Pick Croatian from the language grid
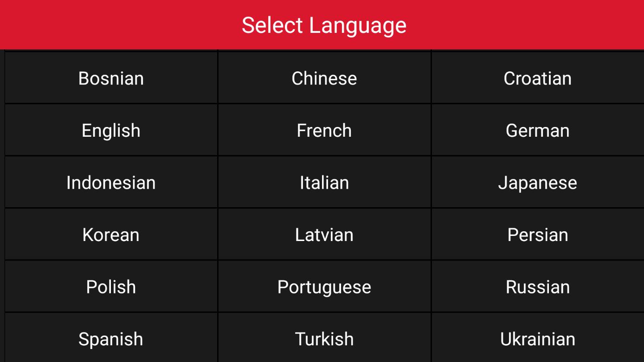 [537, 78]
